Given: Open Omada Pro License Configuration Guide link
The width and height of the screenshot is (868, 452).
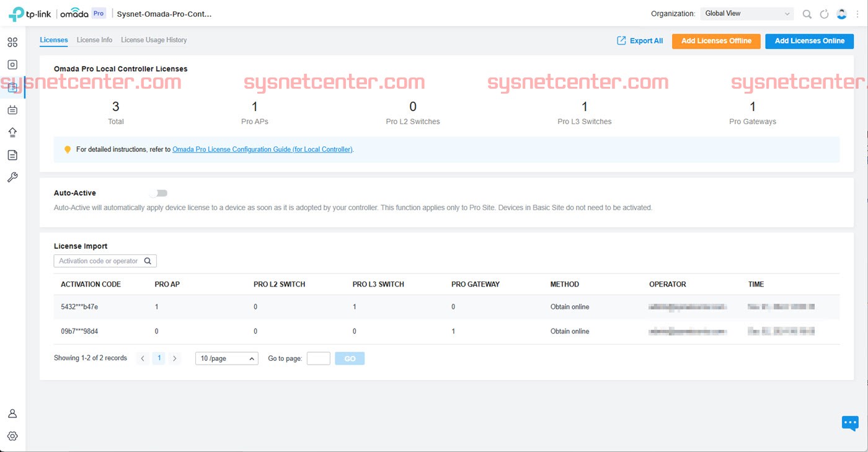Looking at the screenshot, I should pyautogui.click(x=262, y=149).
